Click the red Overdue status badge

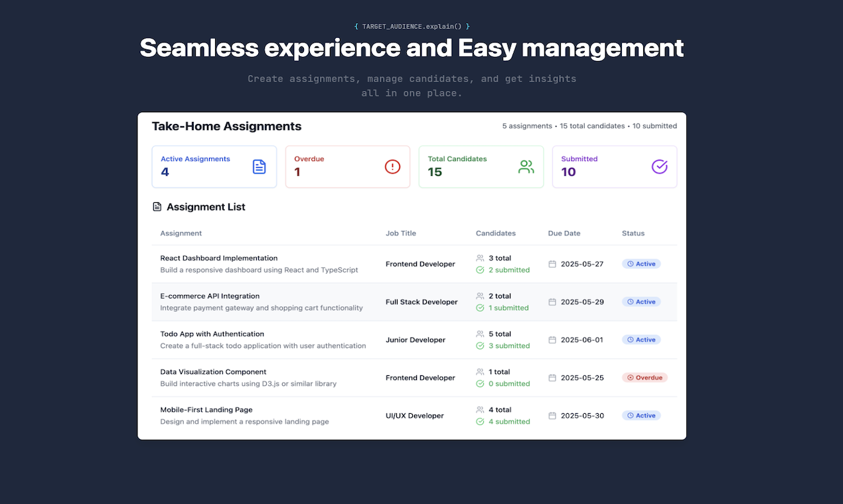coord(645,378)
